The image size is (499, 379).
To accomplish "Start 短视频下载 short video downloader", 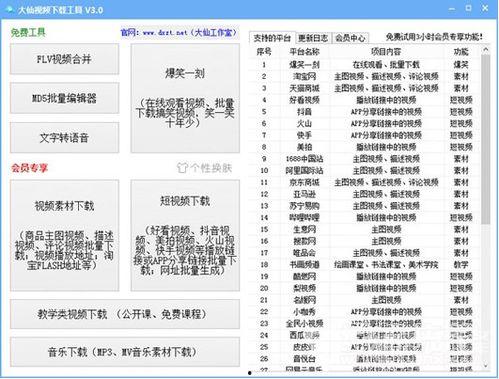I will coord(185,236).
